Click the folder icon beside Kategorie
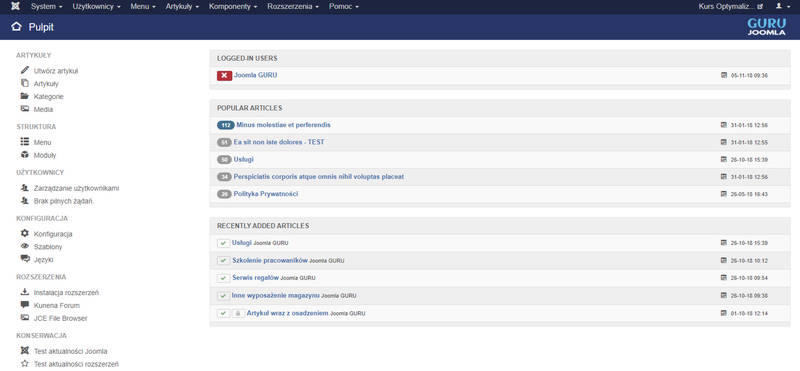The width and height of the screenshot is (800, 371). point(24,96)
